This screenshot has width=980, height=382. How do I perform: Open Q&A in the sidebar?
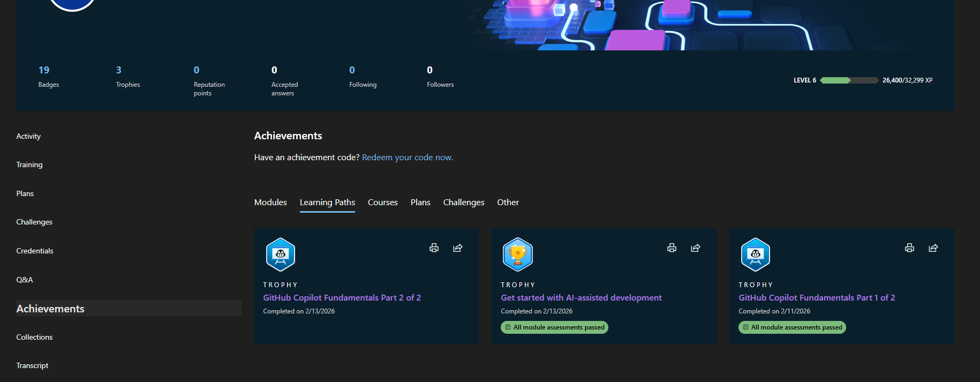coord(25,280)
